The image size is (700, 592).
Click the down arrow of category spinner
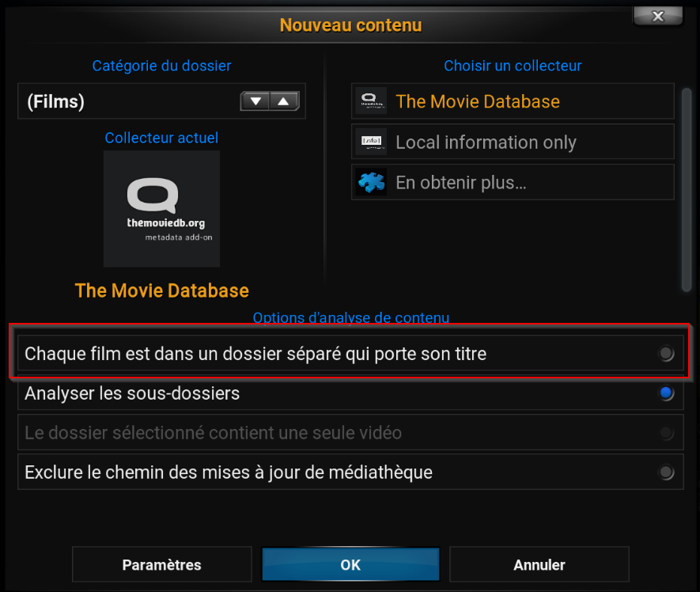[255, 101]
